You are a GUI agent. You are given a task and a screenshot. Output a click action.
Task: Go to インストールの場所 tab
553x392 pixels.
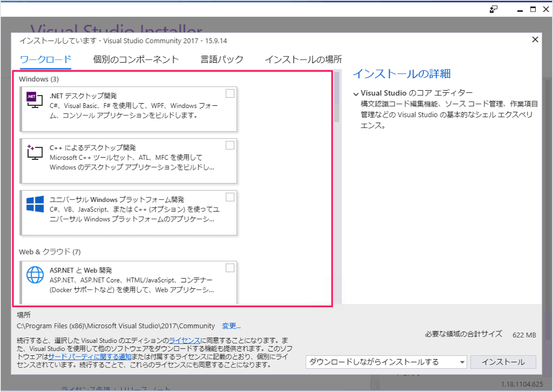point(303,60)
